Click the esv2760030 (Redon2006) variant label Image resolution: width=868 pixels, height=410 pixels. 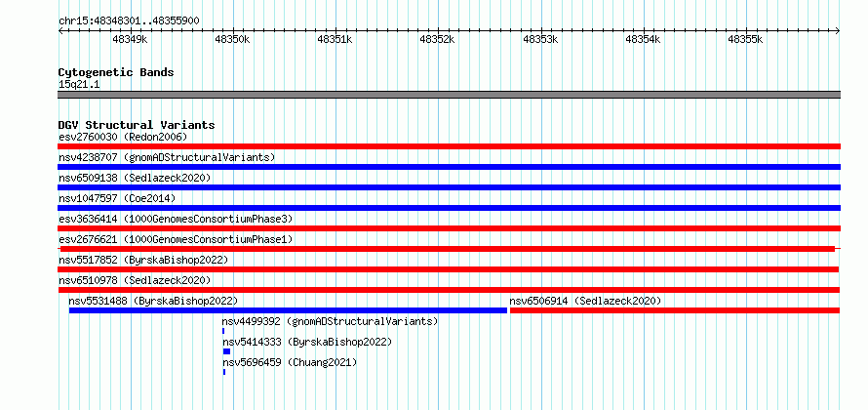point(124,137)
